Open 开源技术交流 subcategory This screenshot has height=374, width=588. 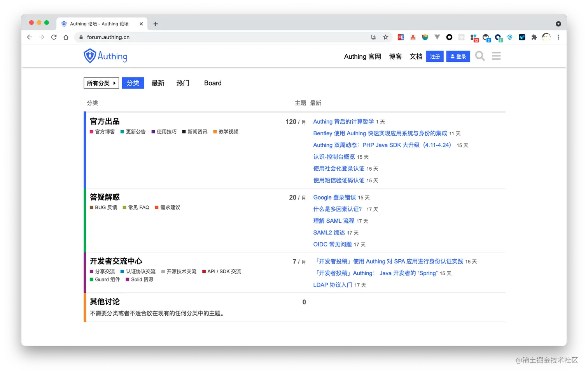(179, 272)
